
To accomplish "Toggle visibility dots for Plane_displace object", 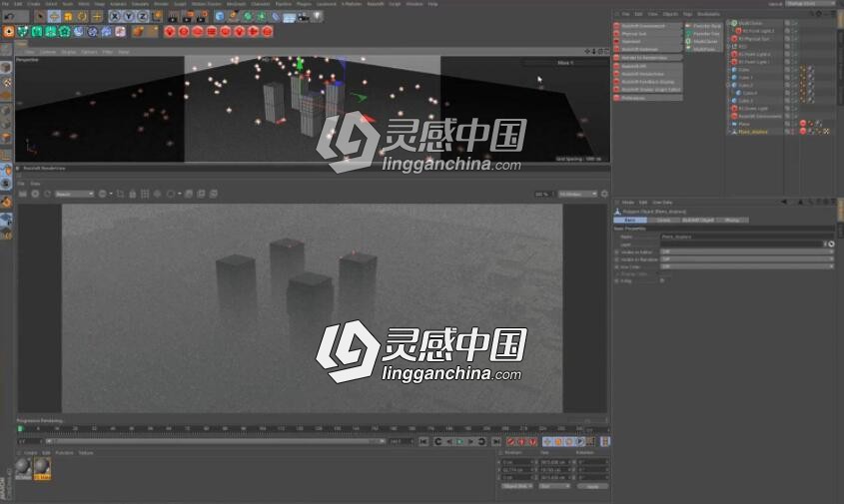I will [x=793, y=132].
